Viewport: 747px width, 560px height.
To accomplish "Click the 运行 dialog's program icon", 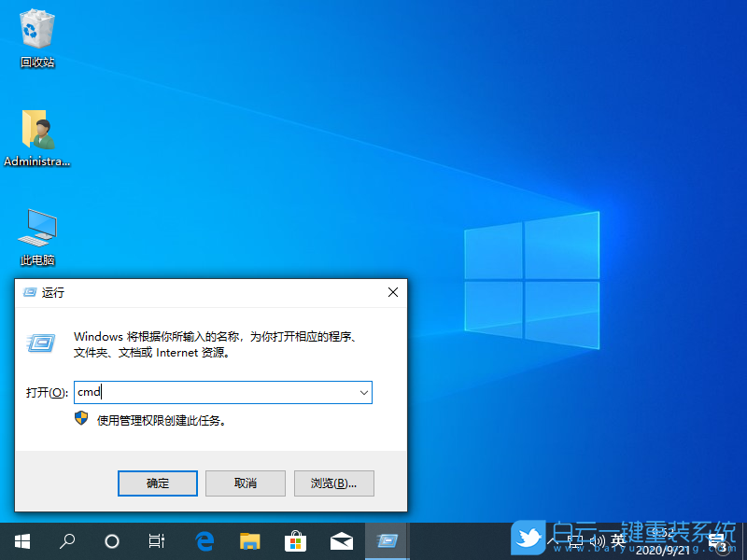I will click(x=39, y=343).
